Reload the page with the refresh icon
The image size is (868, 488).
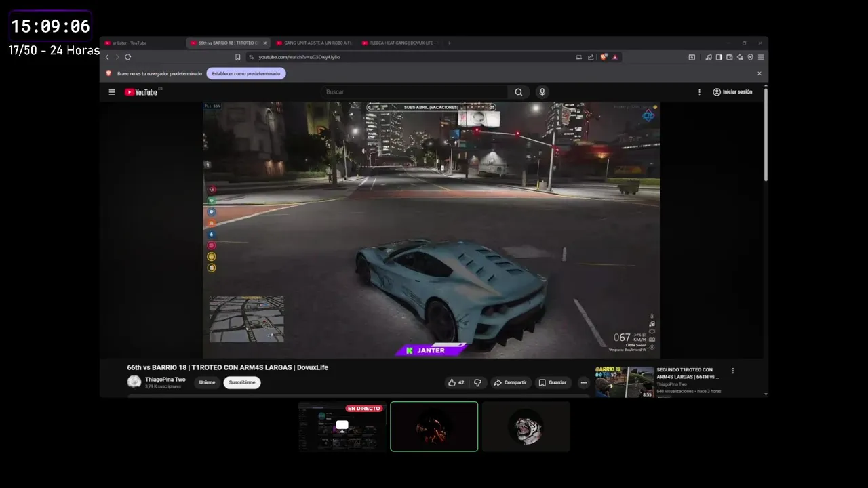(x=127, y=57)
